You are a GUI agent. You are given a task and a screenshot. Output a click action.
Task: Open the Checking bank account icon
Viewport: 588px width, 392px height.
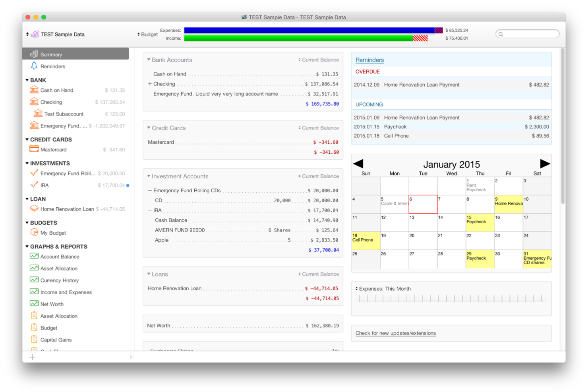pyautogui.click(x=34, y=102)
